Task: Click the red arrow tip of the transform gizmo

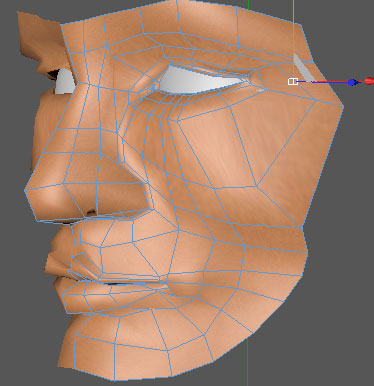Action: click(x=369, y=81)
